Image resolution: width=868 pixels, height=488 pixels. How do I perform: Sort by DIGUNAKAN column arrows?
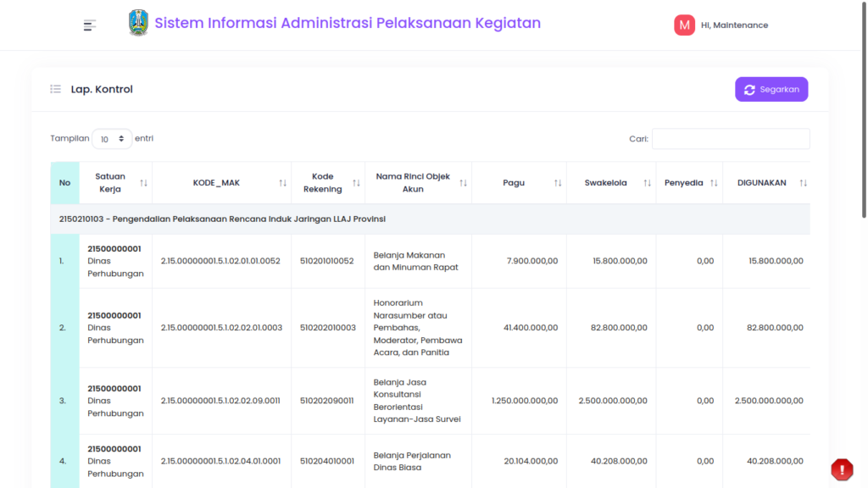coord(803,183)
